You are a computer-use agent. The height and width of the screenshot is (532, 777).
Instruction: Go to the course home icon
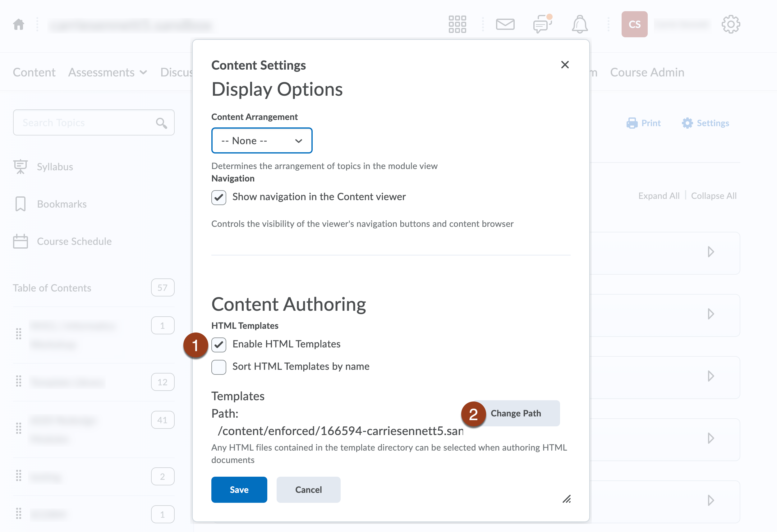tap(19, 25)
